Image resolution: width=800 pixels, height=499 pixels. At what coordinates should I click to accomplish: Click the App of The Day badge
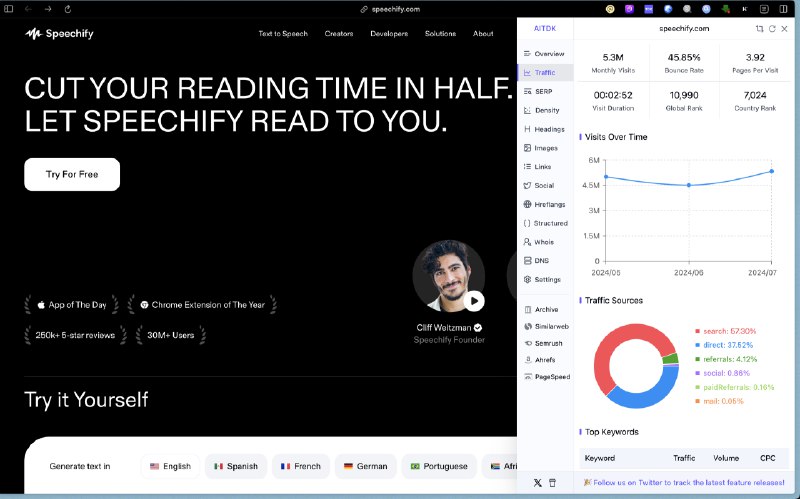[x=71, y=305]
